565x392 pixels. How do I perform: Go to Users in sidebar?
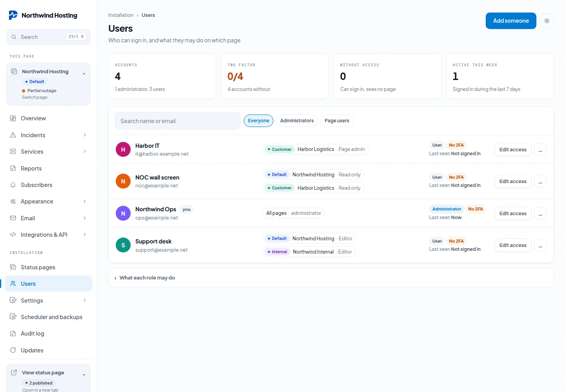point(49,284)
